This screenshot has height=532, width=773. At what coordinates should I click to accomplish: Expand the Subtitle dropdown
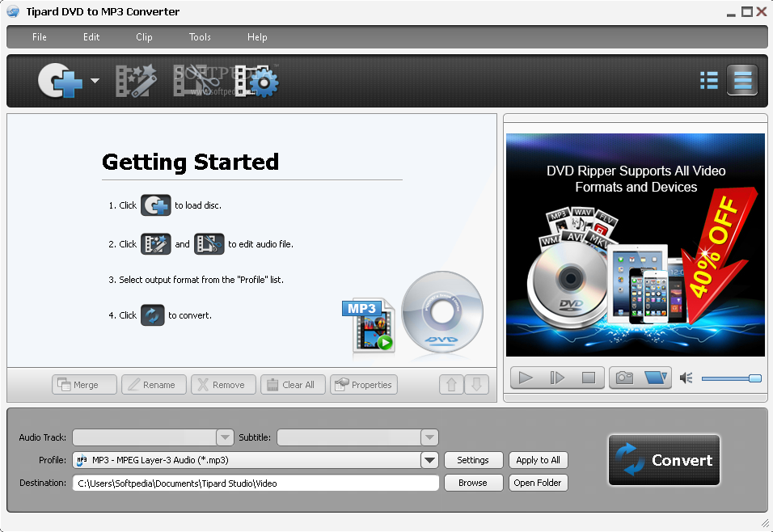[429, 437]
